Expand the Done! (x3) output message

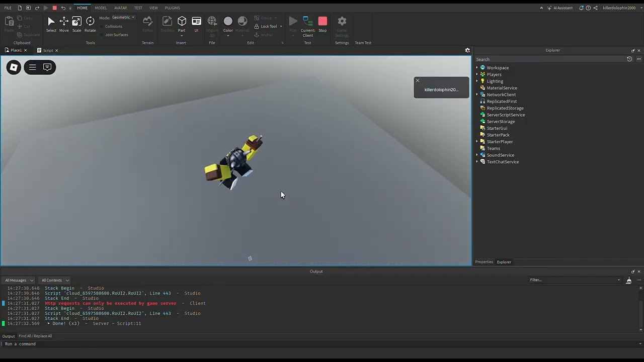(49, 324)
